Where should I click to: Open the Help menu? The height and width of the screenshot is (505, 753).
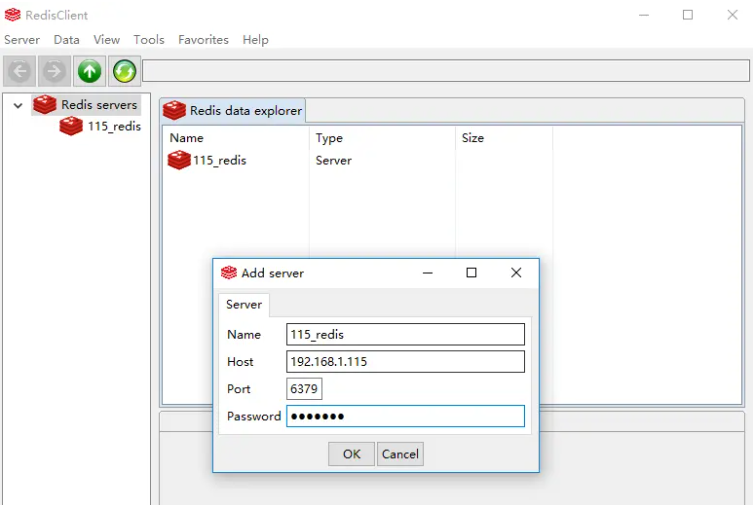(255, 40)
